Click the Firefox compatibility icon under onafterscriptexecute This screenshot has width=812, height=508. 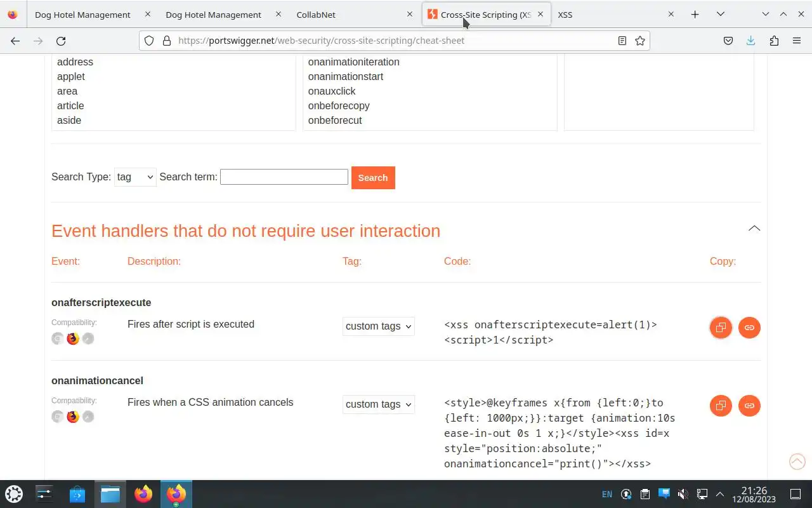click(x=73, y=338)
